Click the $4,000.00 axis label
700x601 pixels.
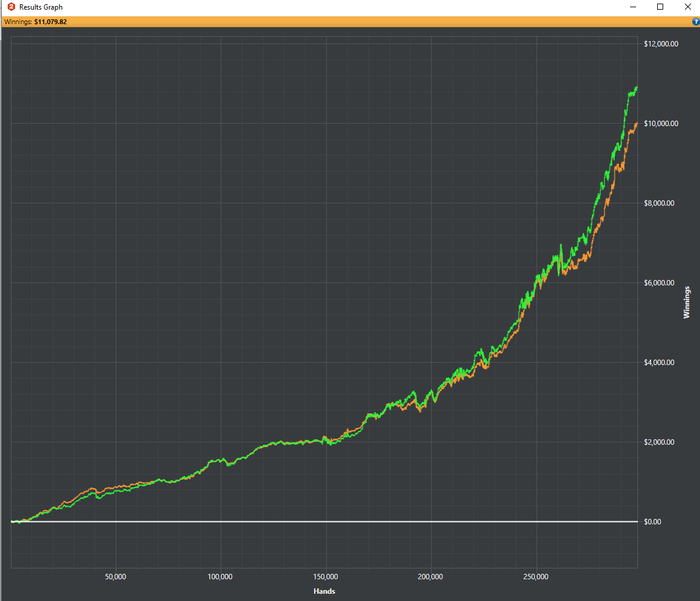pyautogui.click(x=659, y=362)
